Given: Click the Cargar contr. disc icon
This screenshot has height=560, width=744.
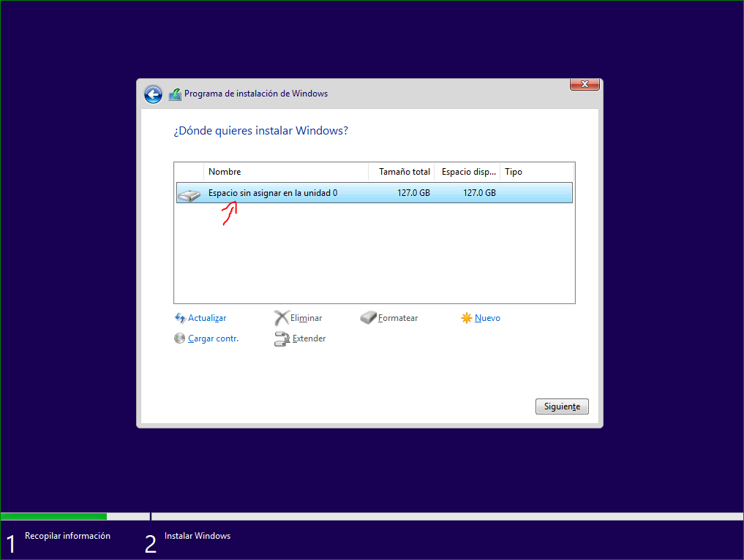Looking at the screenshot, I should tap(179, 338).
